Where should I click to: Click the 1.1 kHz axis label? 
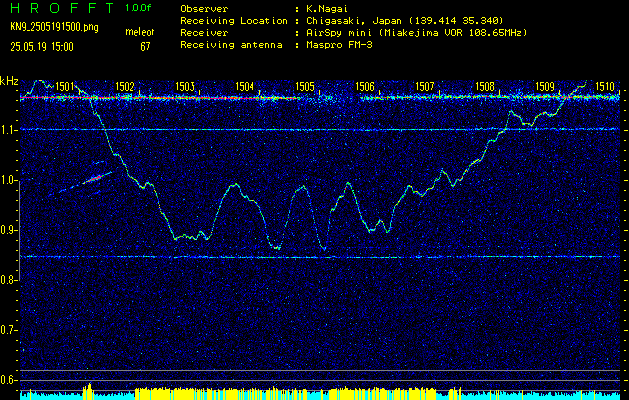point(9,130)
